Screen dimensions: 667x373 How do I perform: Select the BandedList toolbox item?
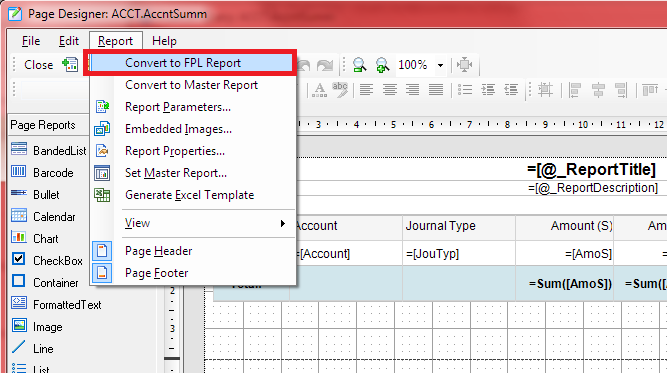(x=48, y=151)
